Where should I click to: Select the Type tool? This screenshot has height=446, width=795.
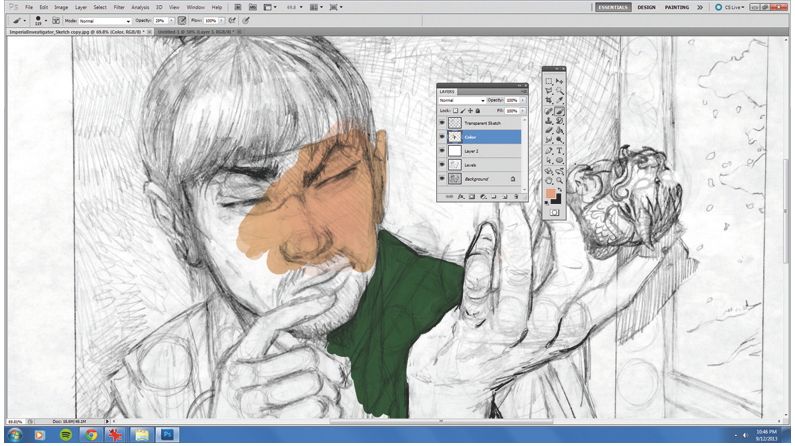tap(560, 150)
